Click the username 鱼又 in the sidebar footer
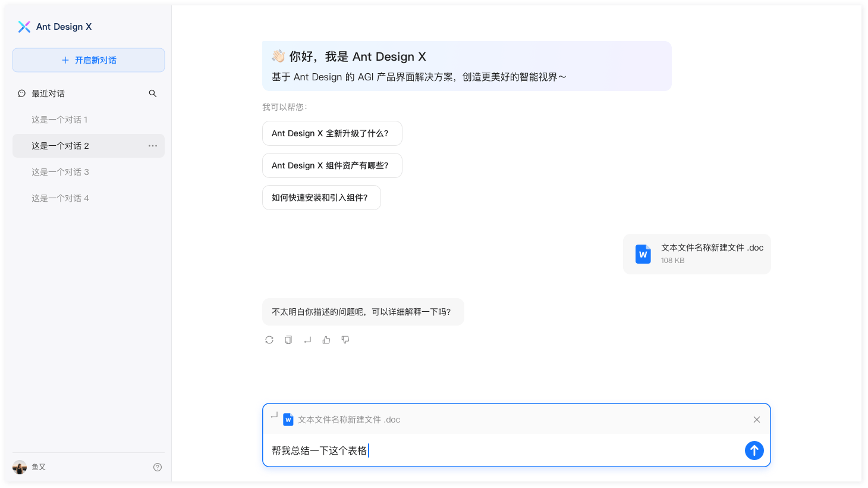Screen dimensions: 868x488 coord(39,467)
